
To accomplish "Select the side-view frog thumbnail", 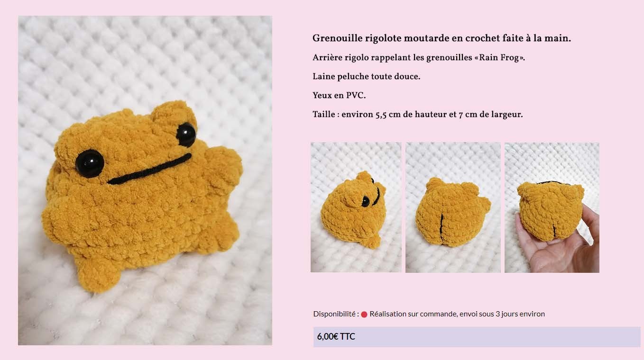I will (356, 207).
